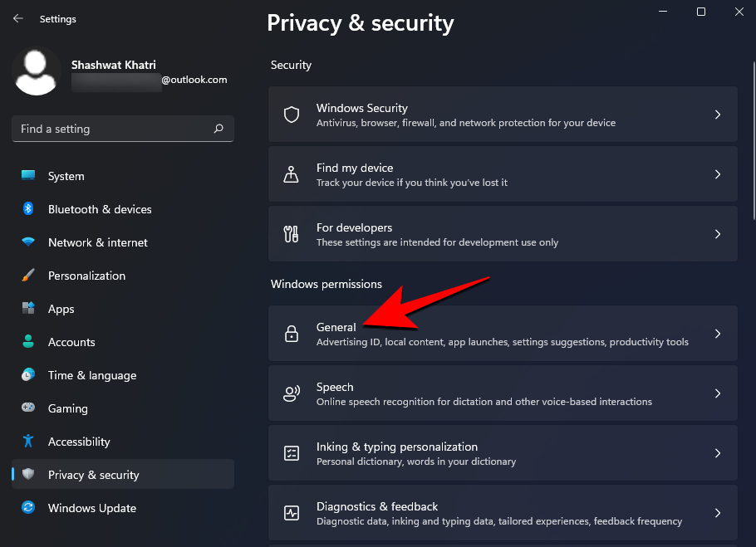The width and height of the screenshot is (756, 547).
Task: Go back using the back arrow
Action: (x=17, y=18)
